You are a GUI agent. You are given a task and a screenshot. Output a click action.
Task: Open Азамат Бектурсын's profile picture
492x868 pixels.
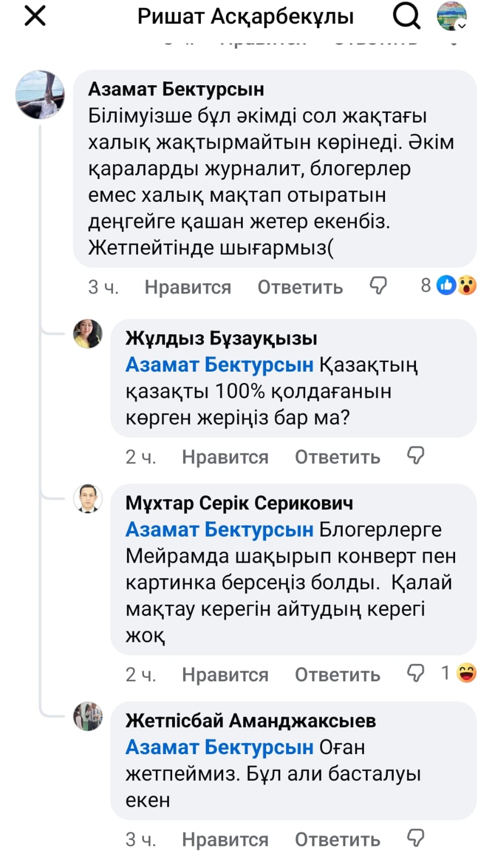tap(40, 94)
